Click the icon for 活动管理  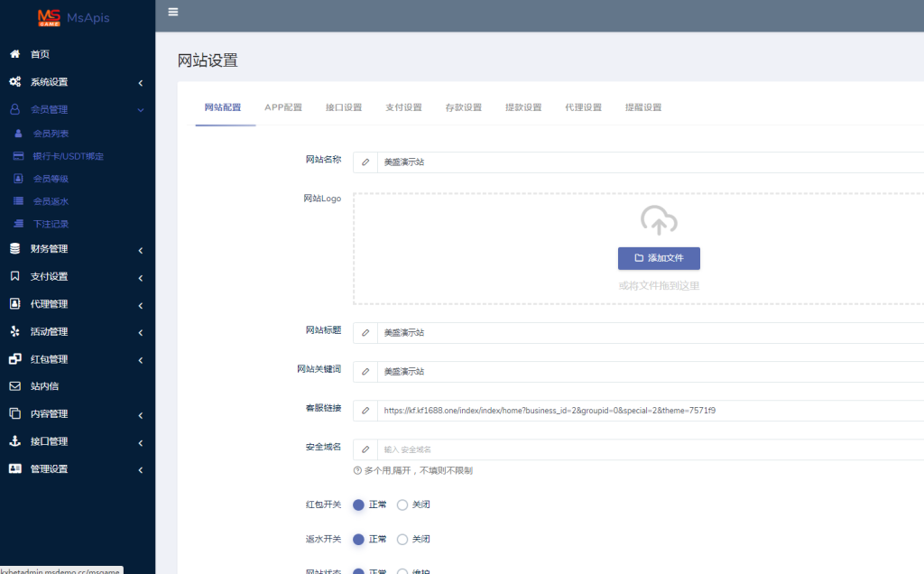tap(15, 331)
